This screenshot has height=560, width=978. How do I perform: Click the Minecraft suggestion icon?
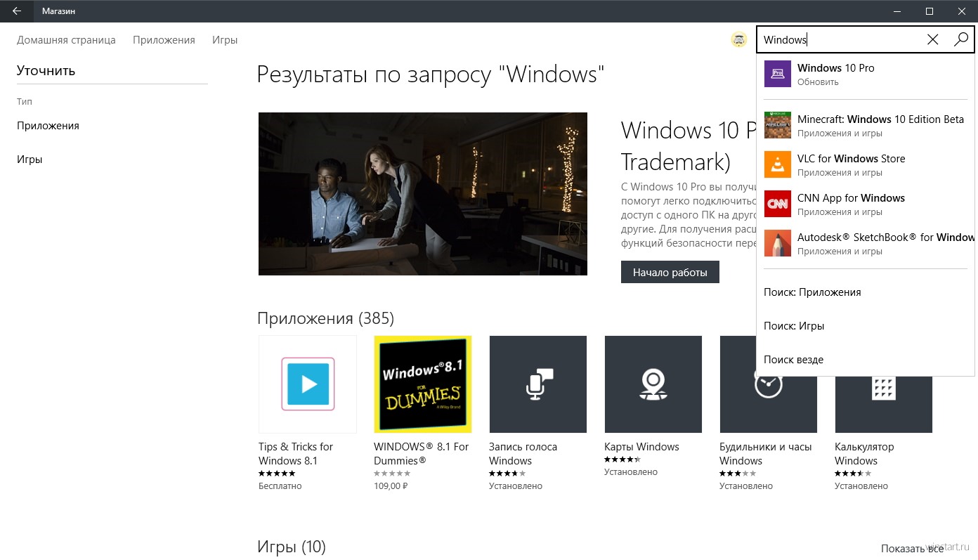[778, 125]
